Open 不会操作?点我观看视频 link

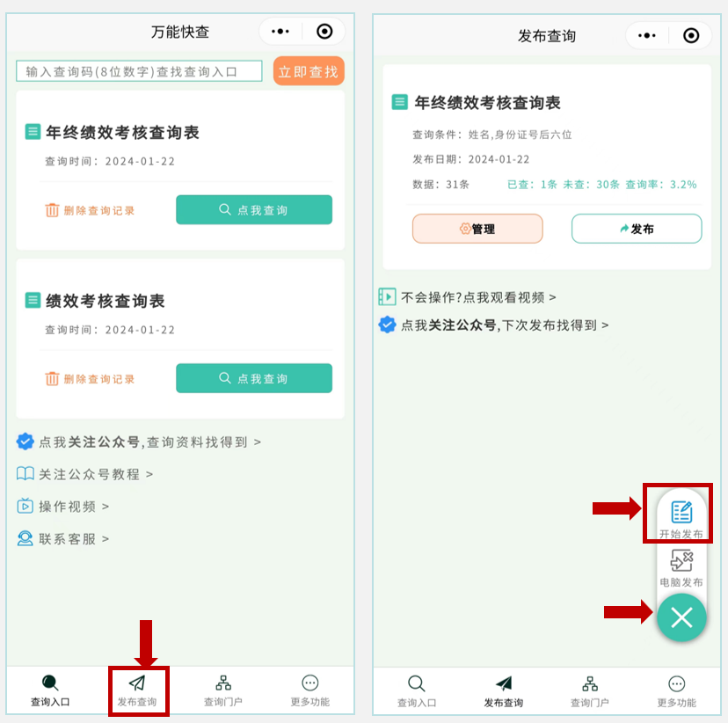coord(478,297)
